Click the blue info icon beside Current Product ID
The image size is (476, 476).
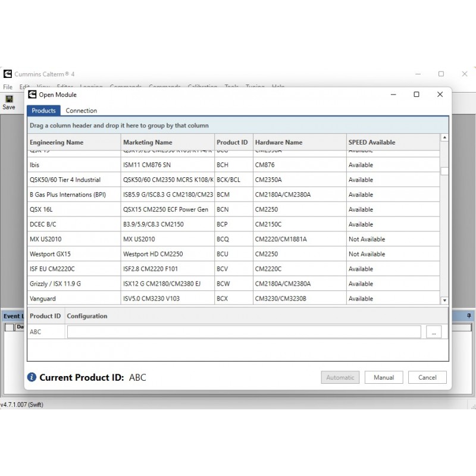[32, 377]
